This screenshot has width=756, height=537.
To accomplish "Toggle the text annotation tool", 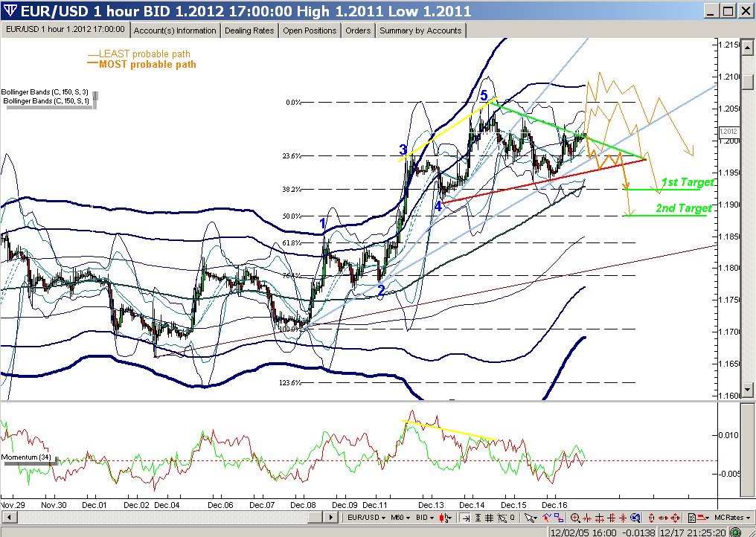I will pyautogui.click(x=692, y=517).
